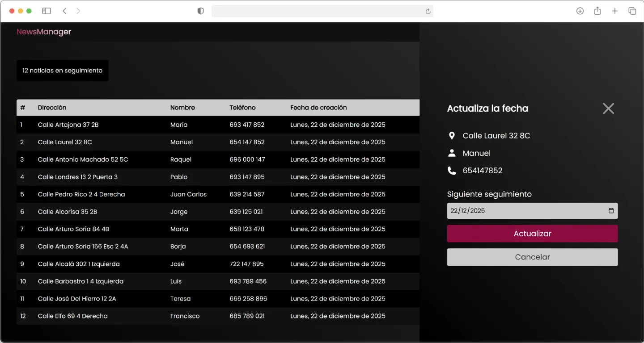The width and height of the screenshot is (644, 343).
Task: Click the browser address bar
Action: (x=318, y=11)
